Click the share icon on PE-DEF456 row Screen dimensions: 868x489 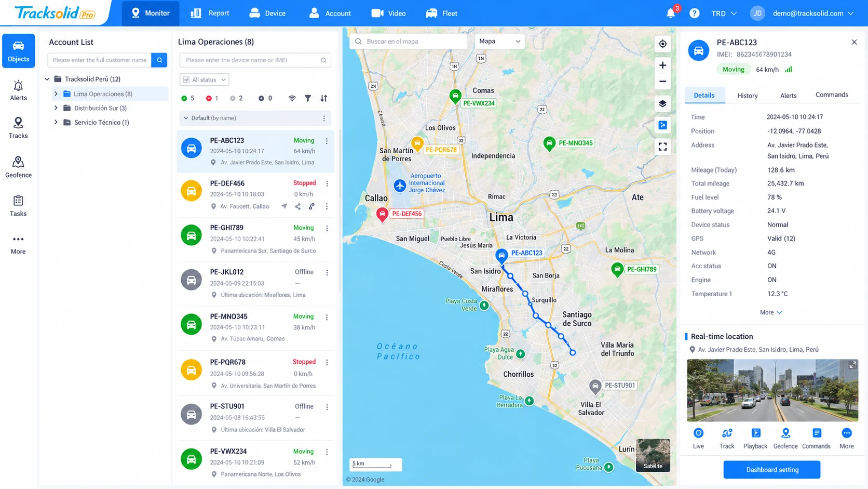(x=298, y=207)
